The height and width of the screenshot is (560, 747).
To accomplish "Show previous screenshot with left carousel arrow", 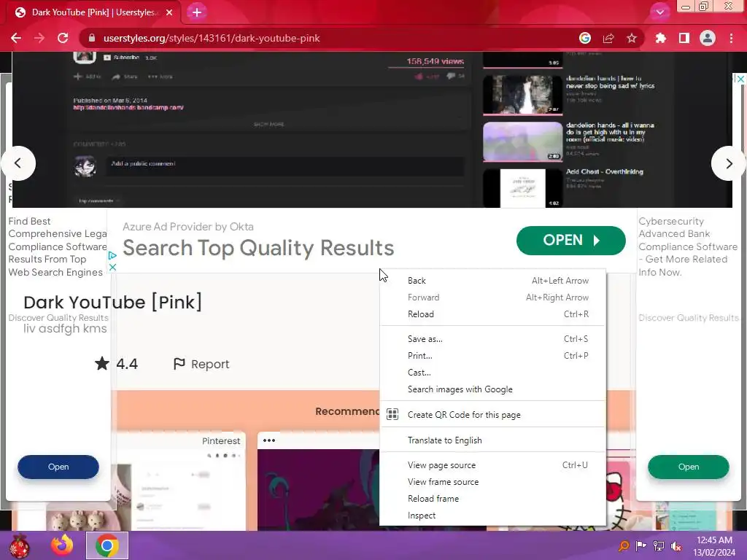I will click(18, 163).
